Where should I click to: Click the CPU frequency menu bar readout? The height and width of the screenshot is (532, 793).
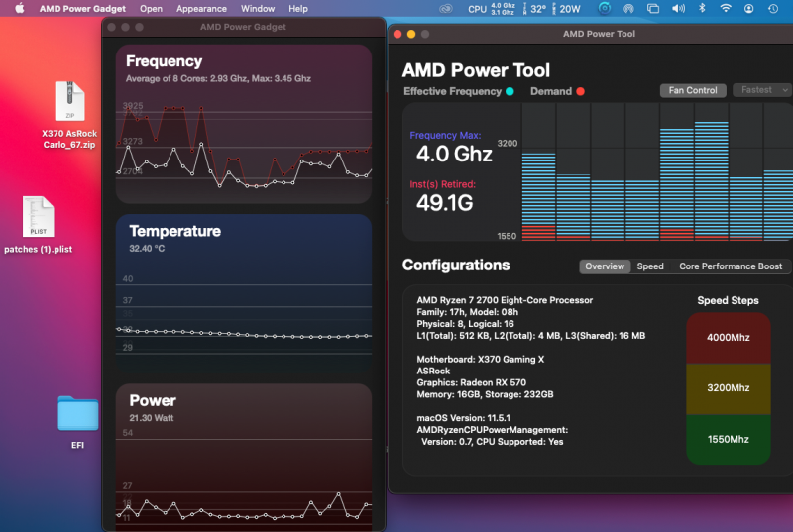[491, 9]
